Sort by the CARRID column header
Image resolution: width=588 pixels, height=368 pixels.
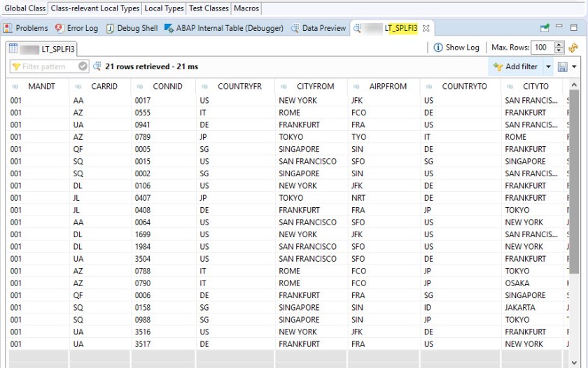(x=99, y=86)
